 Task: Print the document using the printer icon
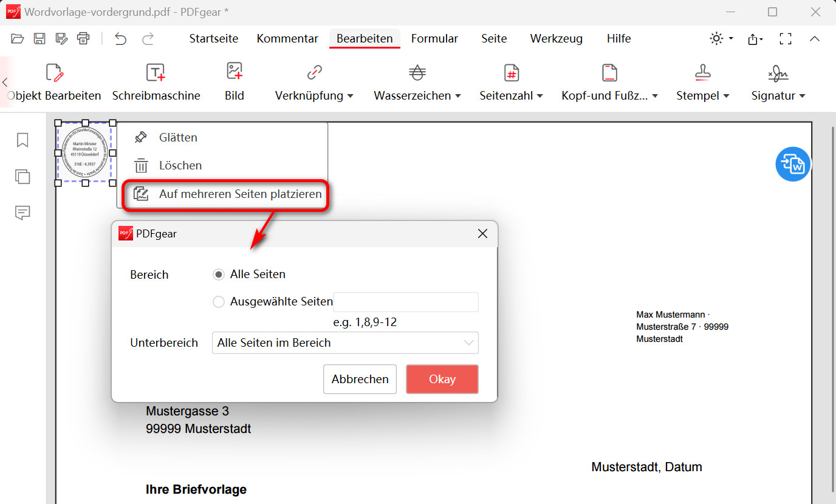click(83, 38)
